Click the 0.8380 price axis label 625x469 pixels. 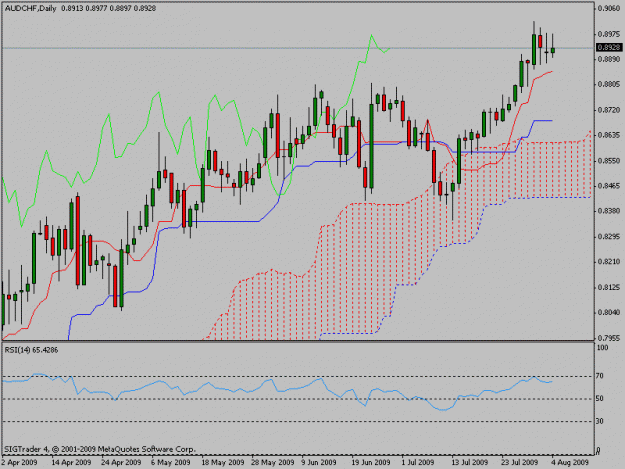point(609,211)
